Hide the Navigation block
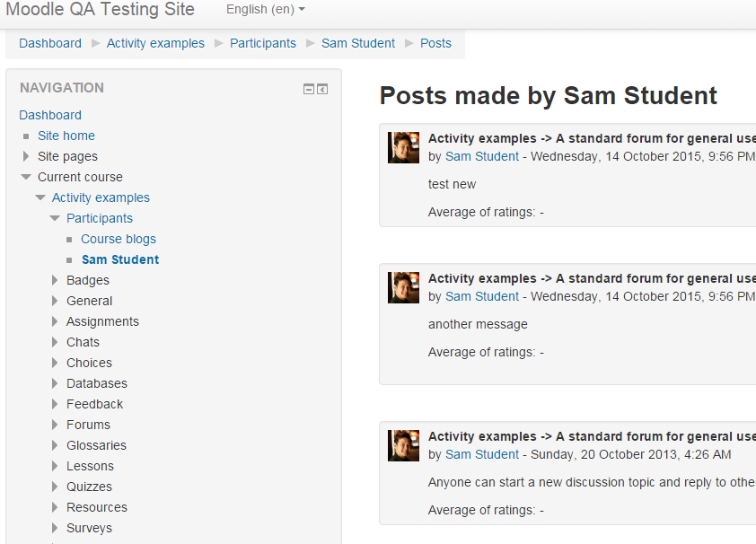The height and width of the screenshot is (544, 756). point(309,89)
